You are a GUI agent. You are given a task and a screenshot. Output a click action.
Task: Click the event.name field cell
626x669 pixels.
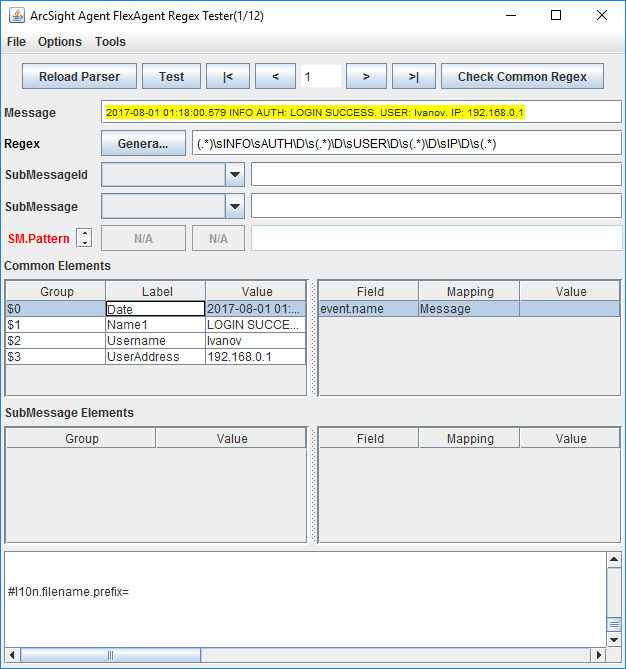(x=369, y=308)
